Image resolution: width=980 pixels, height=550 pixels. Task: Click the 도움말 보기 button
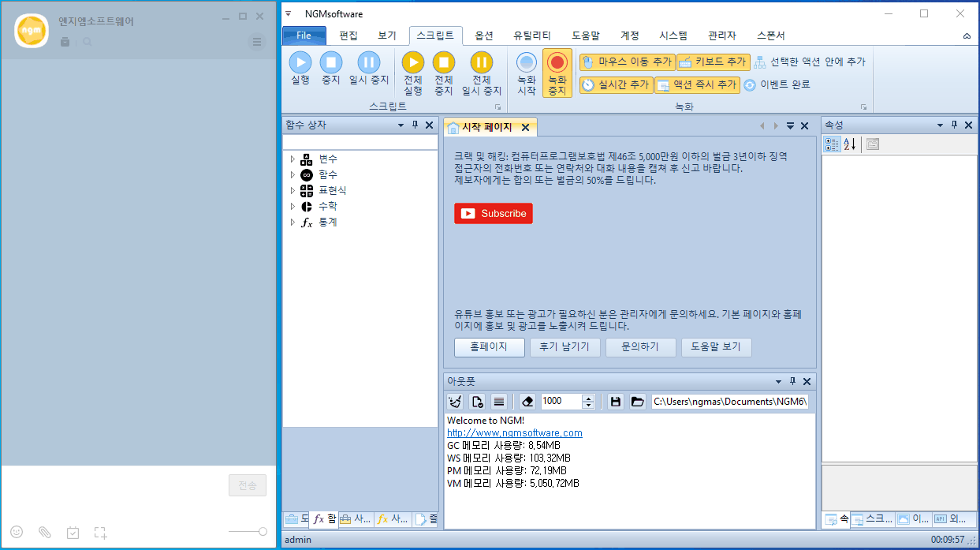pyautogui.click(x=716, y=347)
